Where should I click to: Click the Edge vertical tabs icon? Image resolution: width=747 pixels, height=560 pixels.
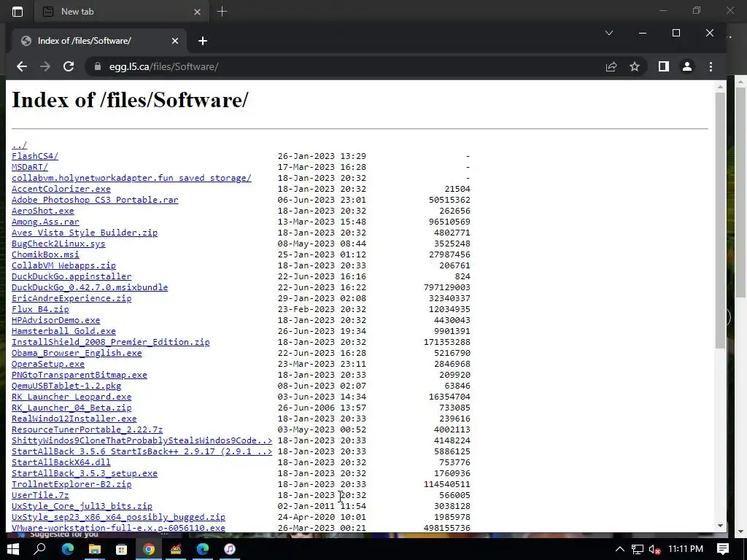click(x=18, y=12)
